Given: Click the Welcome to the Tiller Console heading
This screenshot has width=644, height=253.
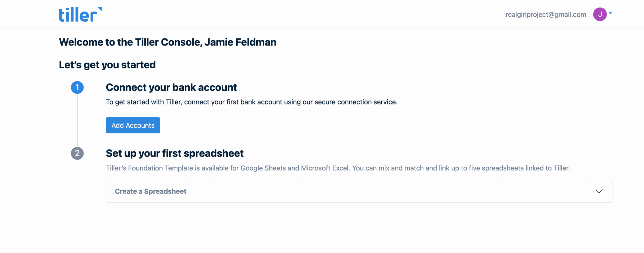Looking at the screenshot, I should (x=168, y=42).
